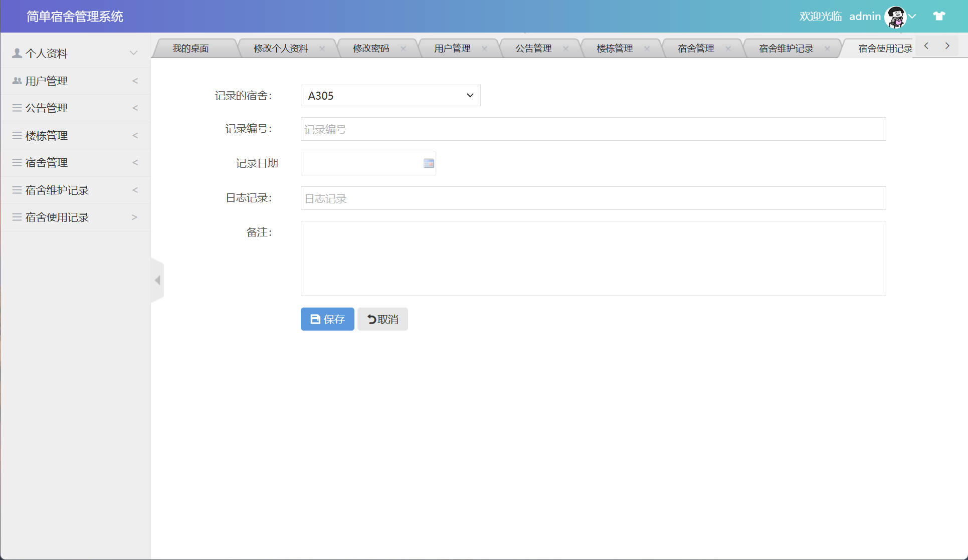The image size is (968, 560).
Task: Click the right tab scroll arrow
Action: tap(947, 46)
